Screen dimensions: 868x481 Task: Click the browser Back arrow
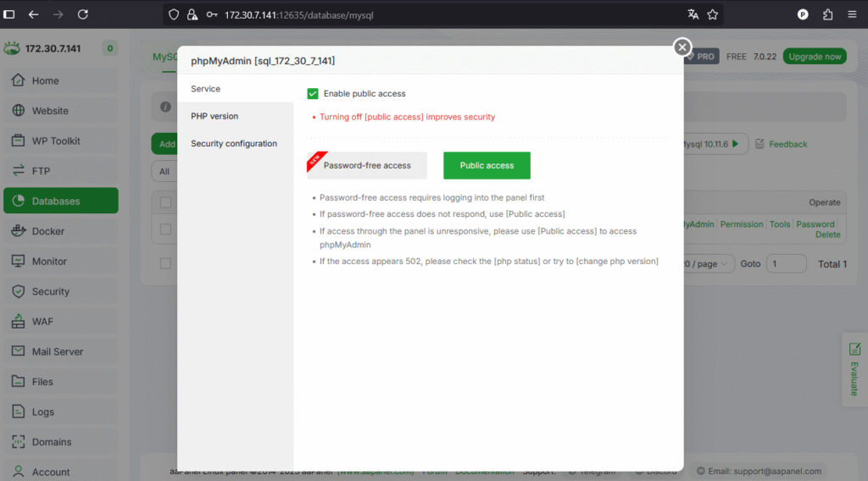(34, 14)
